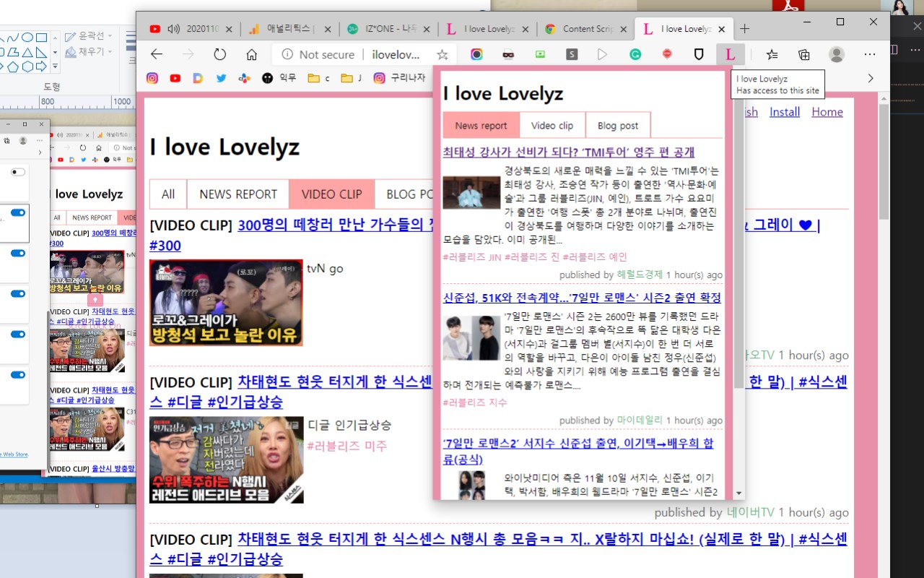The width and height of the screenshot is (924, 578).
Task: Open the 구리나자 Instagram bookmark
Action: [x=399, y=78]
